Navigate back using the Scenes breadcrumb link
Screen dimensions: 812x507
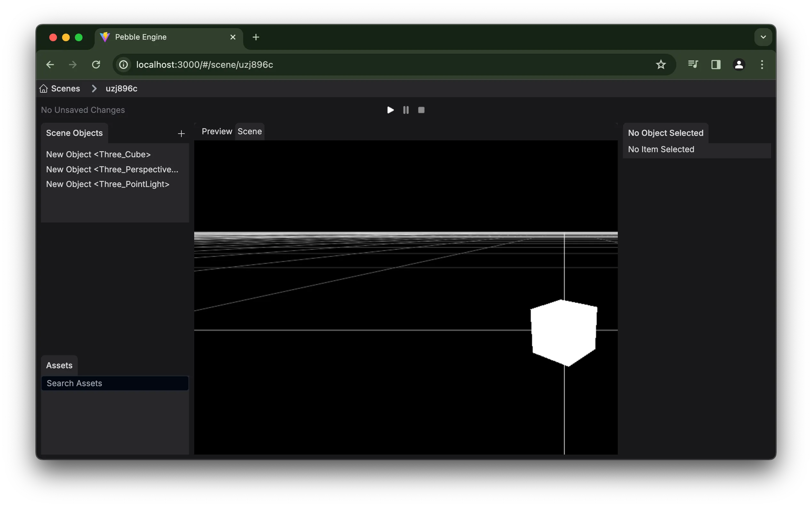(66, 88)
